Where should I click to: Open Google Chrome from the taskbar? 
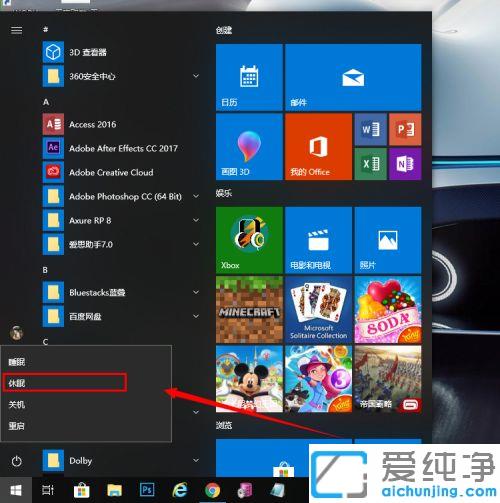coord(212,490)
